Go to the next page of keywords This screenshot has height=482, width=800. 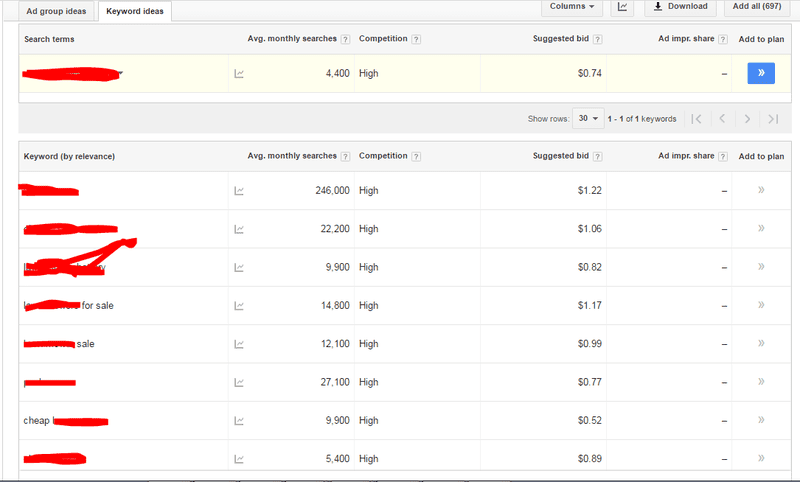tap(747, 119)
